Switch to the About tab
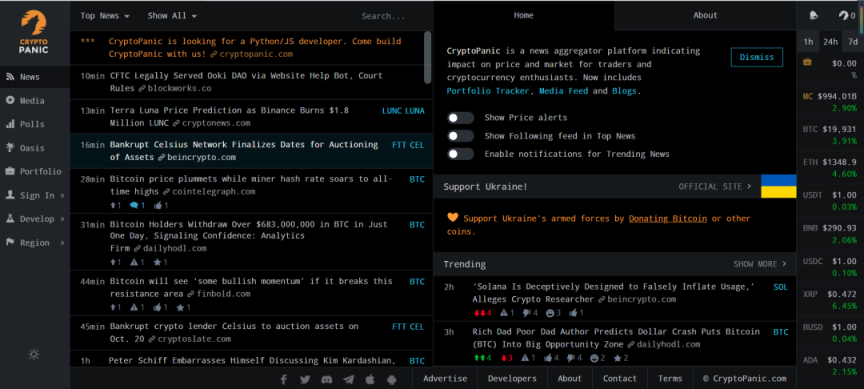The width and height of the screenshot is (864, 389). [x=705, y=15]
